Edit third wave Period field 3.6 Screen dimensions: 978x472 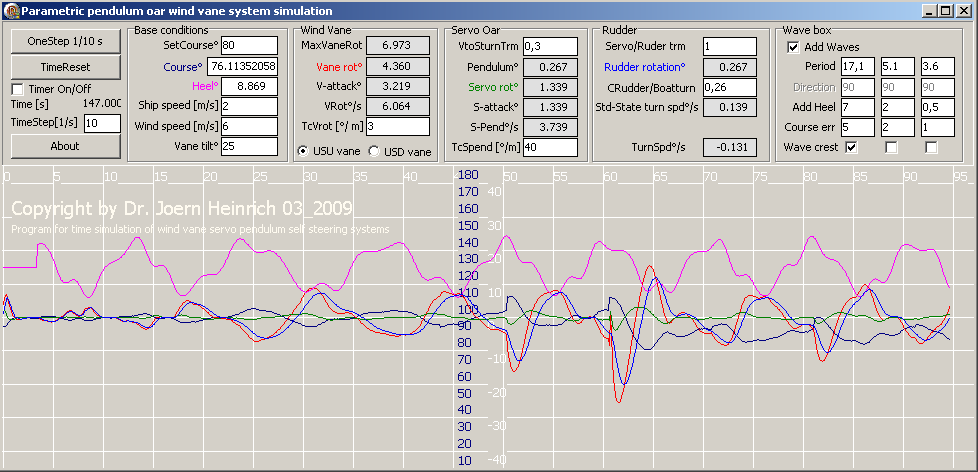937,67
